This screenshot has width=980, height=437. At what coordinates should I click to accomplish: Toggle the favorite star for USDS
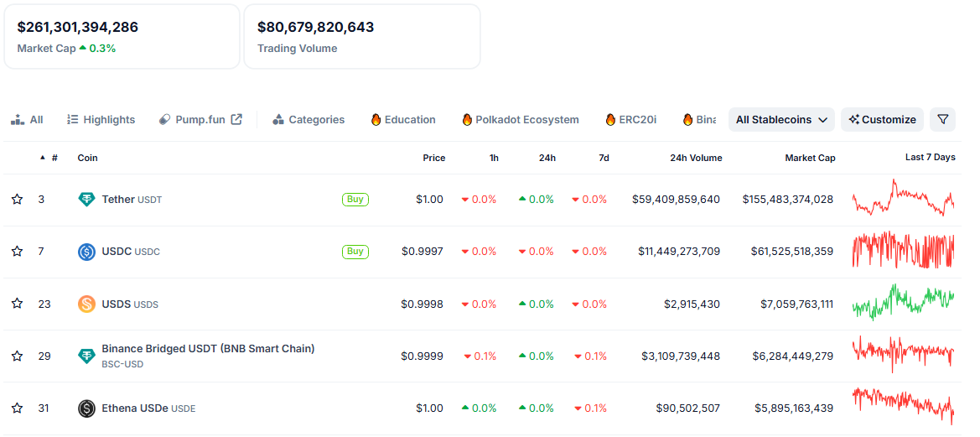(17, 304)
